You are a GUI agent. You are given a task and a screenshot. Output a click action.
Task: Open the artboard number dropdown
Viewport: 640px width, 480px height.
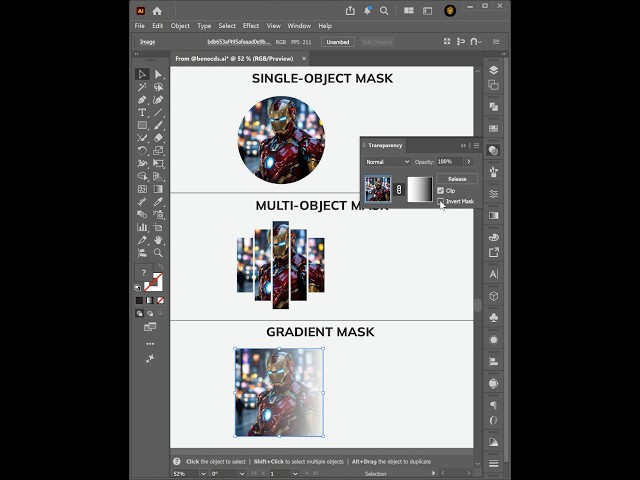(295, 474)
